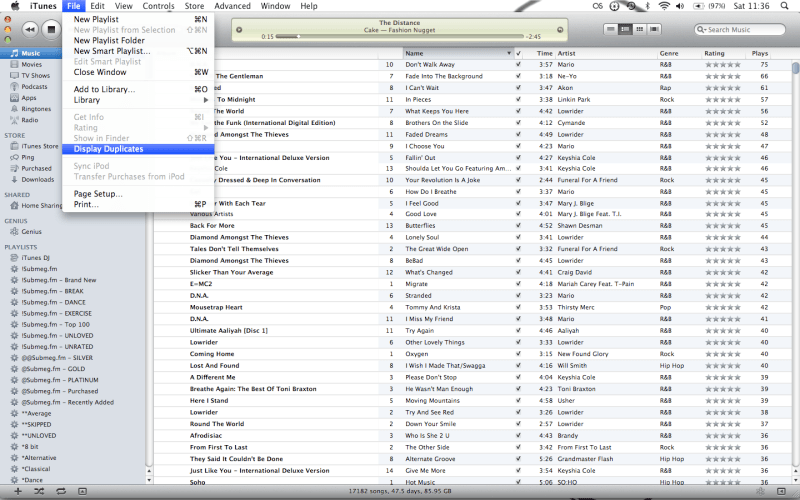This screenshot has height=500, width=800.
Task: Toggle shuffle at bottom bar
Action: [x=39, y=492]
